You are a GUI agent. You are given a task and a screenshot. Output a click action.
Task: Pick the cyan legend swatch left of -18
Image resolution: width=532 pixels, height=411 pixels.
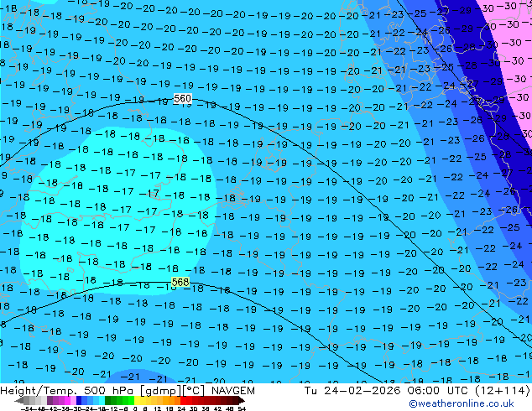pyautogui.click(x=102, y=400)
